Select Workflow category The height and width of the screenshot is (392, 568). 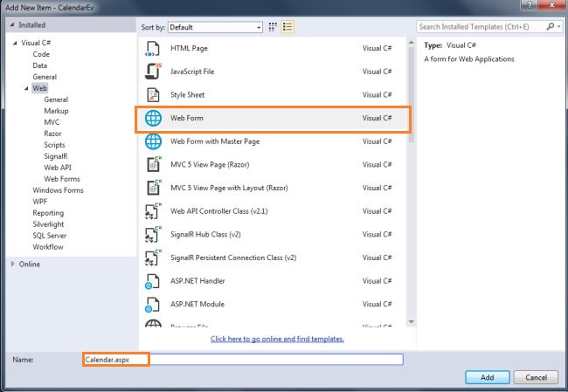(48, 247)
